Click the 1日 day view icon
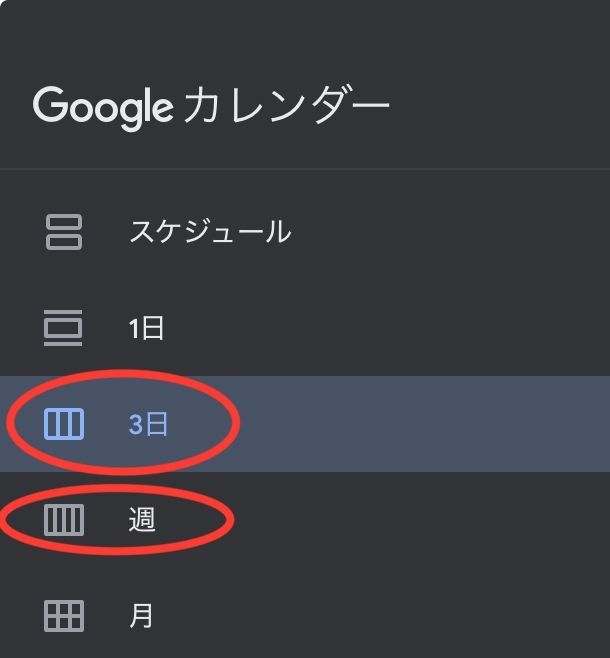The height and width of the screenshot is (658, 610). (x=64, y=328)
